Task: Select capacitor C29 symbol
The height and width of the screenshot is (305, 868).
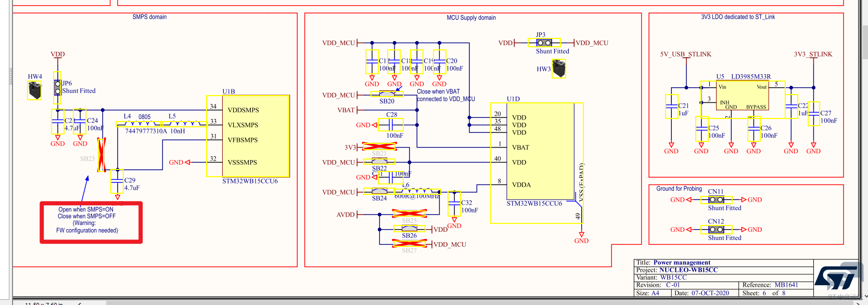Action: pos(117,182)
